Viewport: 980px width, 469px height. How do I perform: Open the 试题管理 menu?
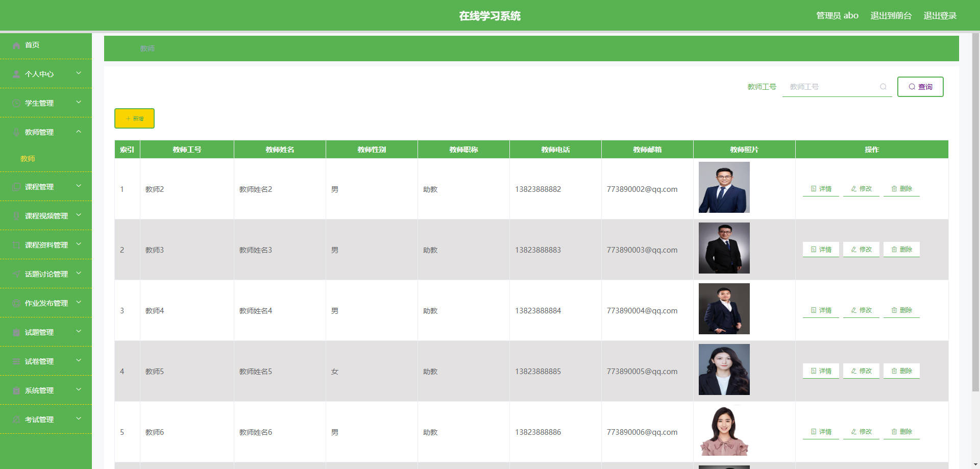[x=46, y=332]
